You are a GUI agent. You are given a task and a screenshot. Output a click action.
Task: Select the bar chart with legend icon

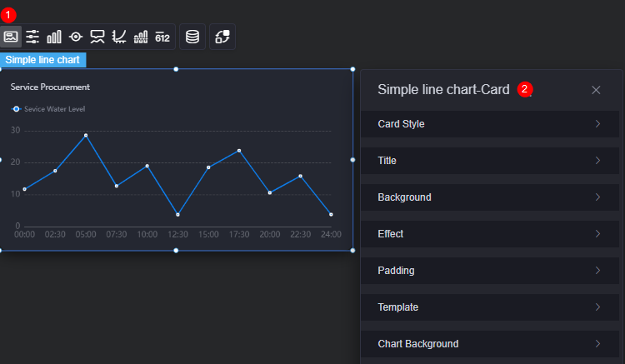pos(141,37)
